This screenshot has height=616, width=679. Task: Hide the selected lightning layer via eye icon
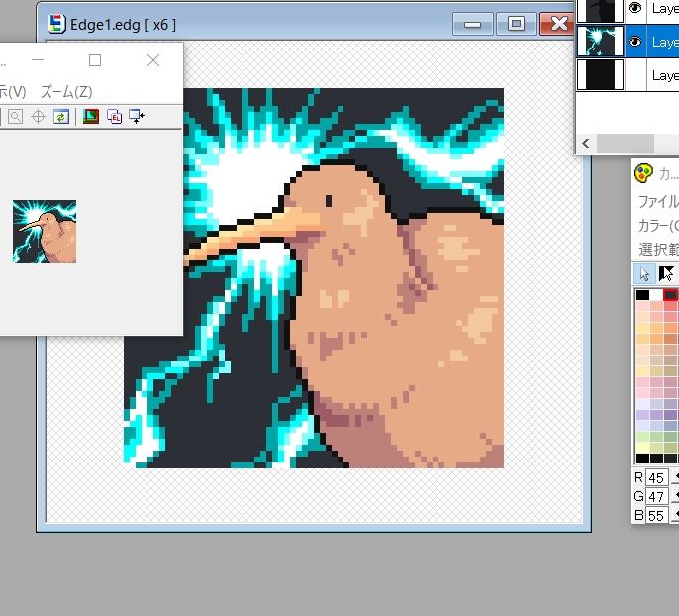click(634, 42)
